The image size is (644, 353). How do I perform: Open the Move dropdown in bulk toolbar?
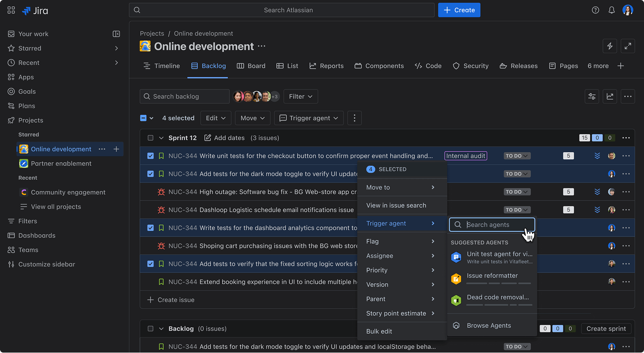pos(253,118)
